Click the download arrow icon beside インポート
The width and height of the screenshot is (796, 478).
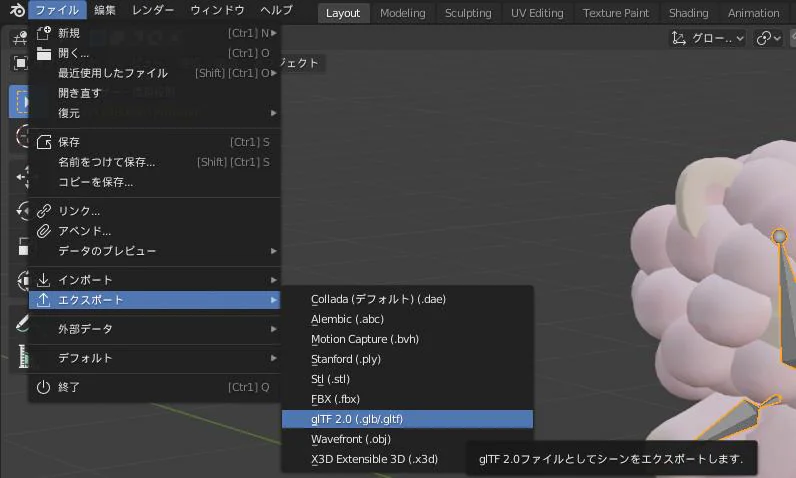[x=44, y=280]
